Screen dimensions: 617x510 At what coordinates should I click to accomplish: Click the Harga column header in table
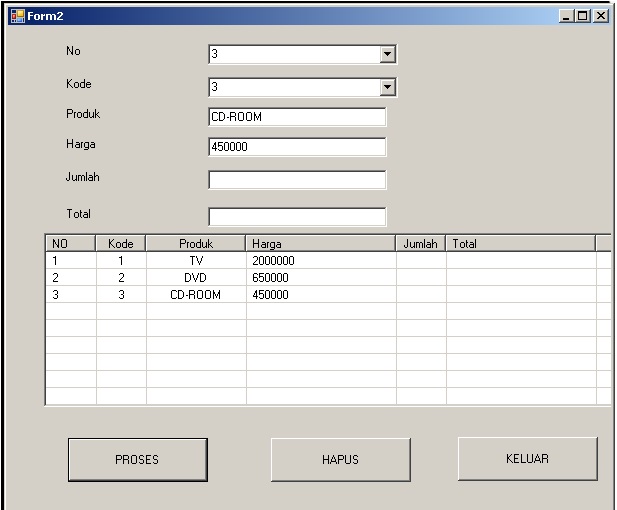point(320,243)
